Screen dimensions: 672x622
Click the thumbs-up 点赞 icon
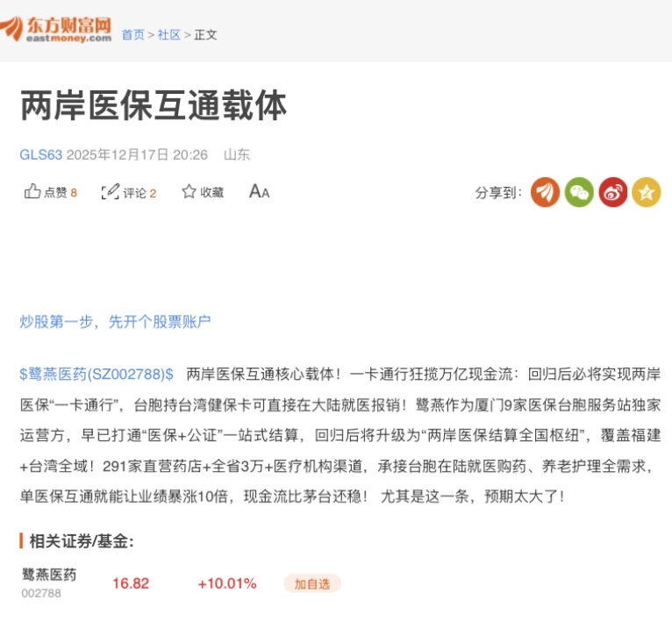pyautogui.click(x=32, y=191)
